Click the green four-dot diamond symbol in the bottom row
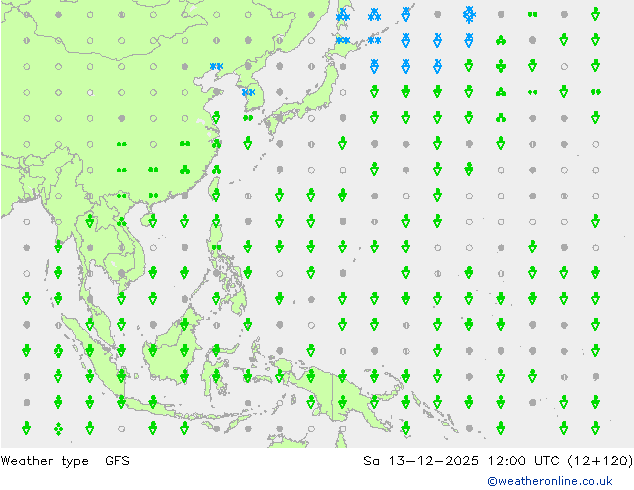Viewport: 634px width, 490px height. tap(58, 429)
